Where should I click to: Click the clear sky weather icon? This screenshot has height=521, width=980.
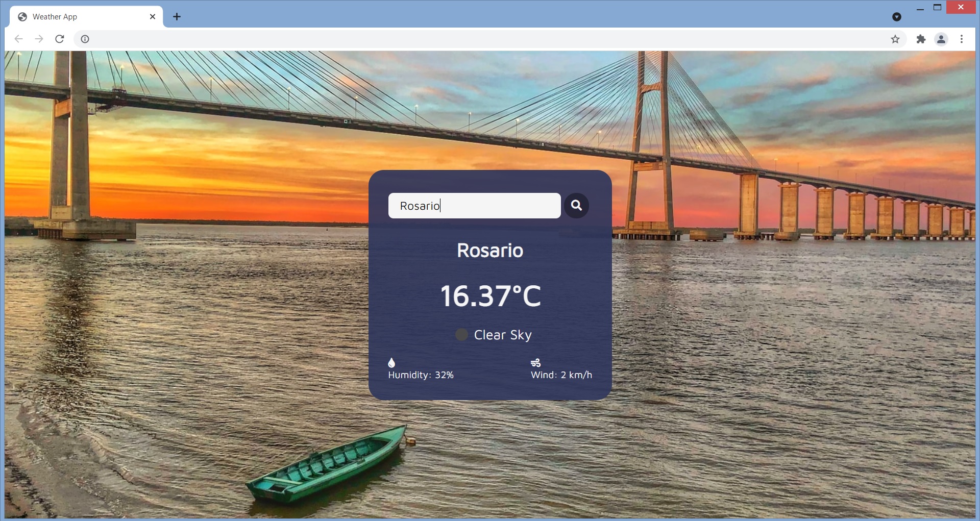[461, 335]
